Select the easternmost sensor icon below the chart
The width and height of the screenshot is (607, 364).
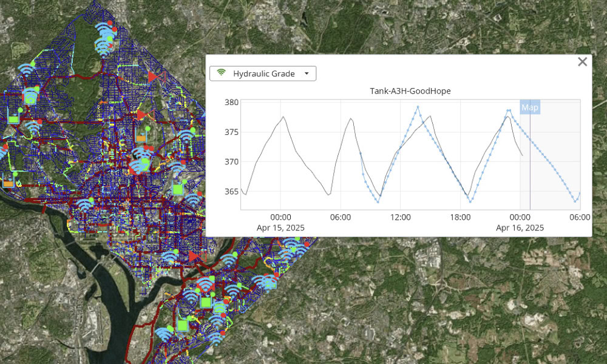pos(296,246)
